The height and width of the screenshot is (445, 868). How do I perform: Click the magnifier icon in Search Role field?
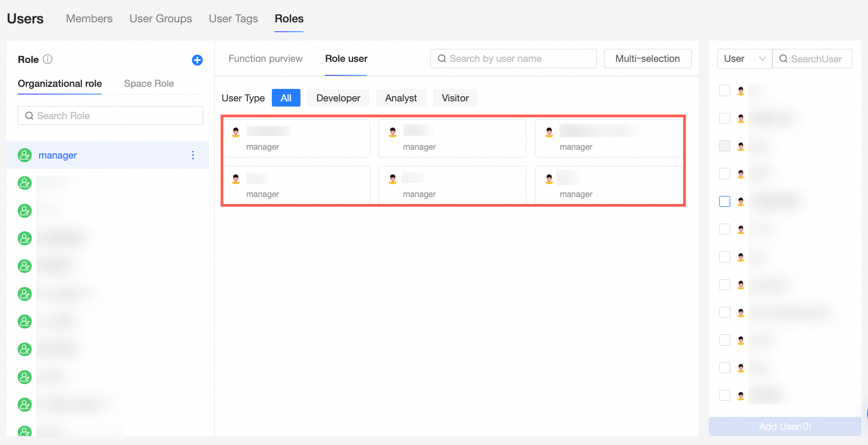pyautogui.click(x=29, y=116)
